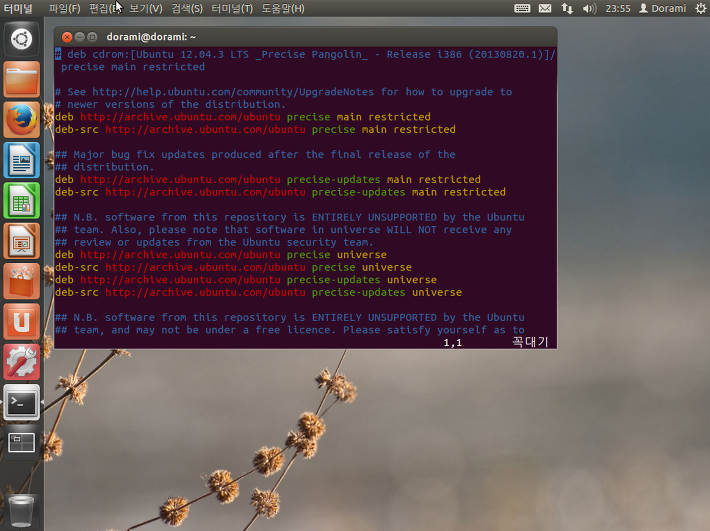Open the 도움말(H) menu
Image resolution: width=710 pixels, height=531 pixels.
point(283,8)
